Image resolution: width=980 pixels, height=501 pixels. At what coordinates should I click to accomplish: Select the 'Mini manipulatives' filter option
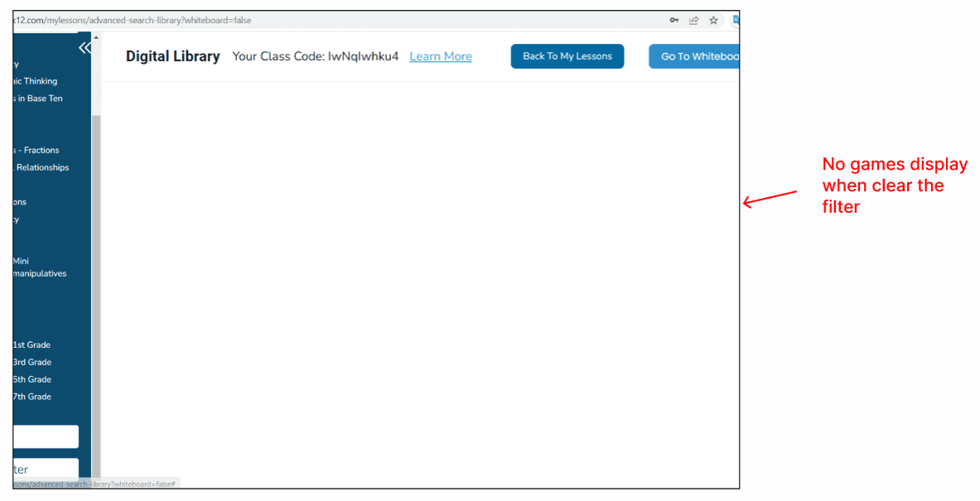[40, 267]
